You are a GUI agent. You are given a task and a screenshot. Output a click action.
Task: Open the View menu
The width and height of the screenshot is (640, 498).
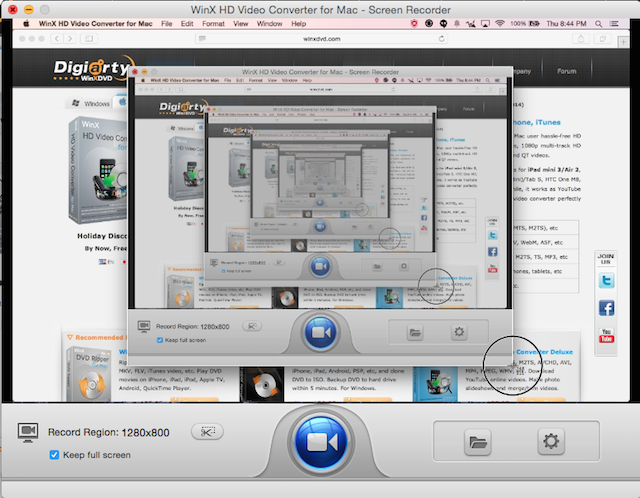click(x=240, y=24)
